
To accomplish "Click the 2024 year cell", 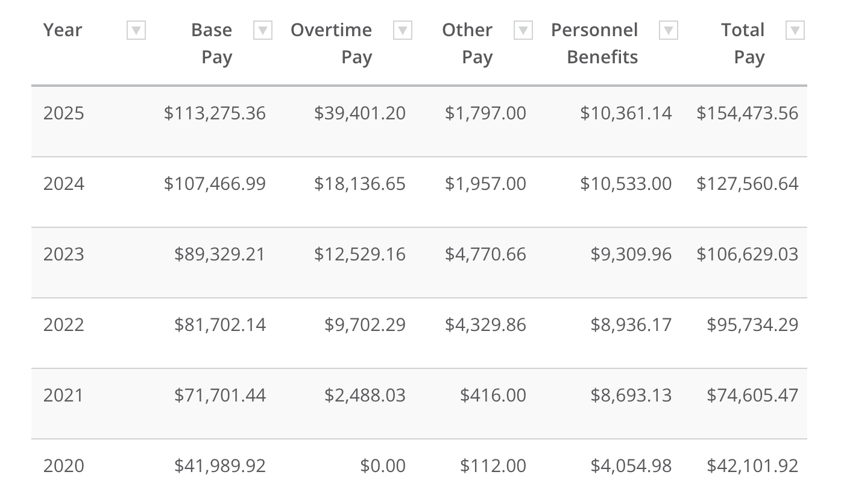I will 64,184.
